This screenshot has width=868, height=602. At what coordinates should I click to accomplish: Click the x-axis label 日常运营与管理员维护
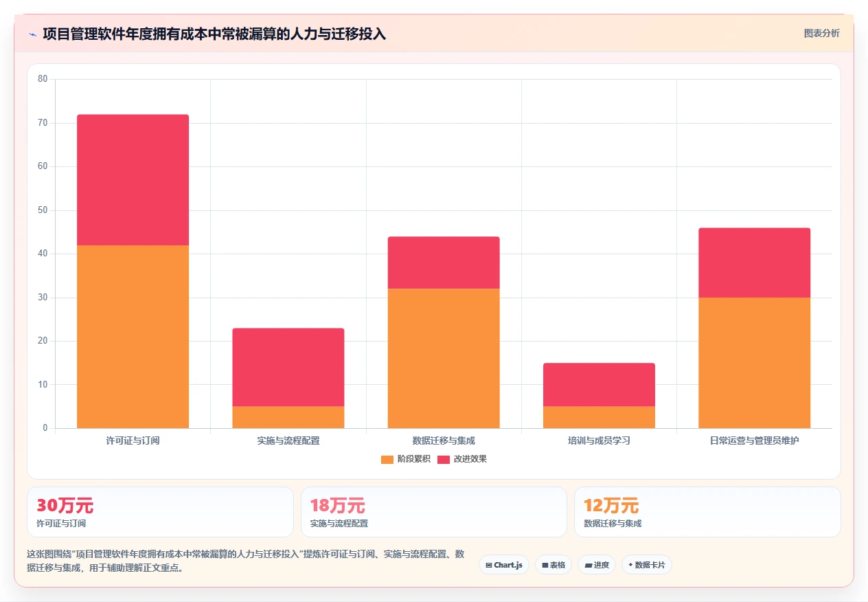coord(755,441)
